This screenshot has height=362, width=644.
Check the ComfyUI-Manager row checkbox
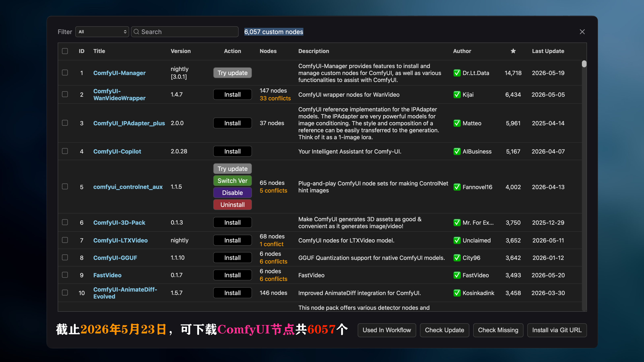[x=65, y=73]
